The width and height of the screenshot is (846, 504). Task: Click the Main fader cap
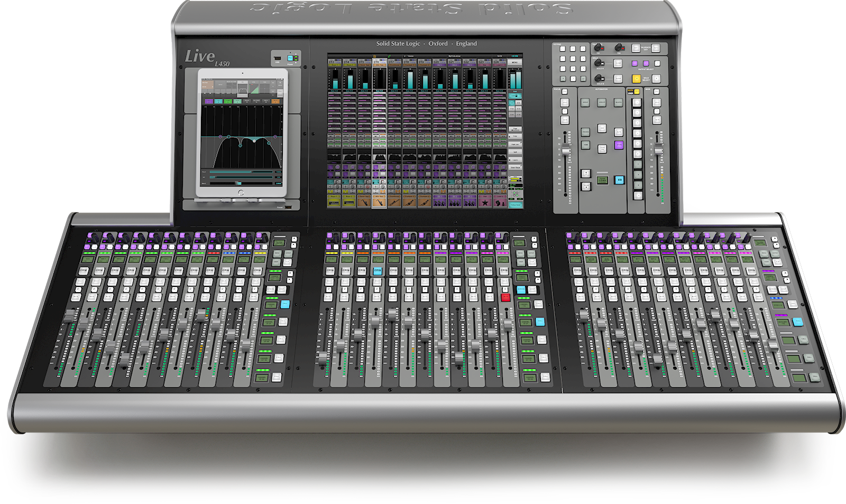click(658, 149)
